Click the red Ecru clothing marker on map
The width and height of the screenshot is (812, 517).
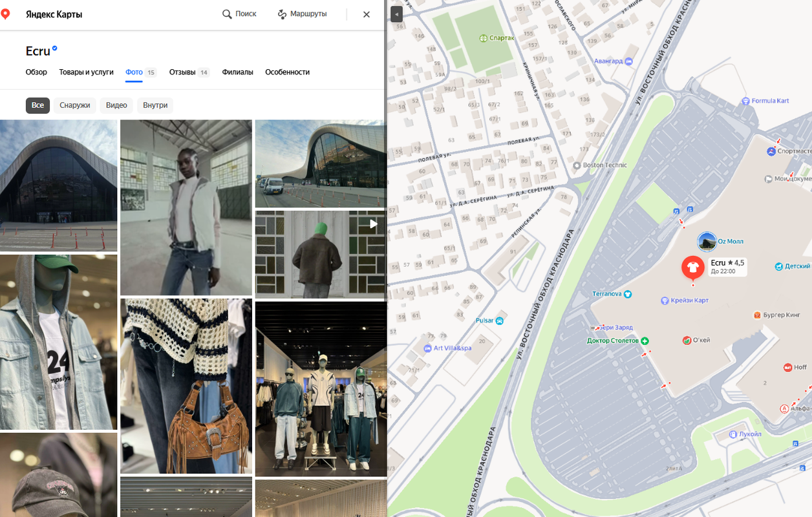pos(693,268)
